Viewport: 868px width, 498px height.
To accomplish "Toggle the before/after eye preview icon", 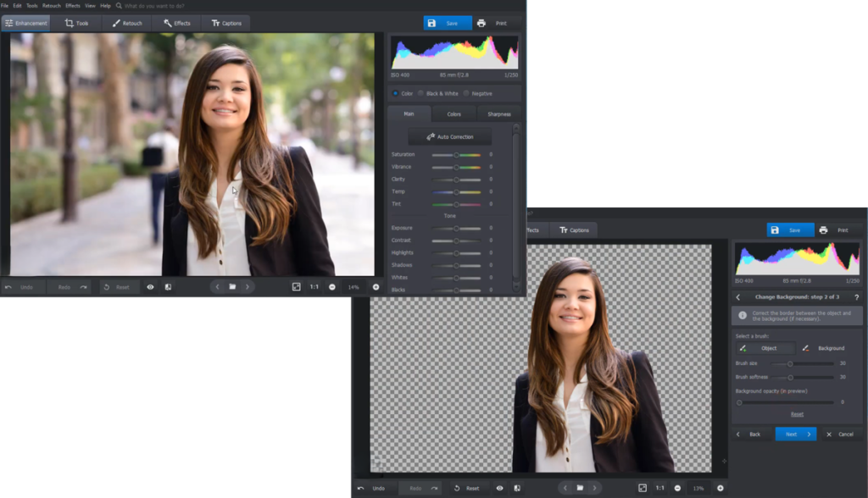I will [151, 286].
